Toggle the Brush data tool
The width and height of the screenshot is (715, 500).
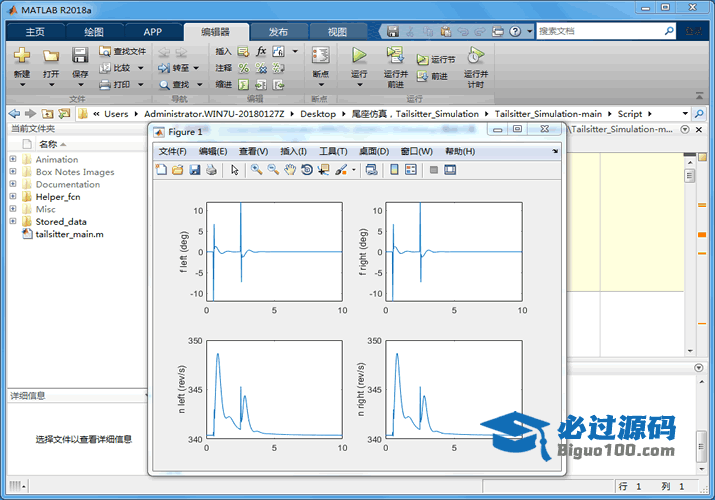click(341, 170)
